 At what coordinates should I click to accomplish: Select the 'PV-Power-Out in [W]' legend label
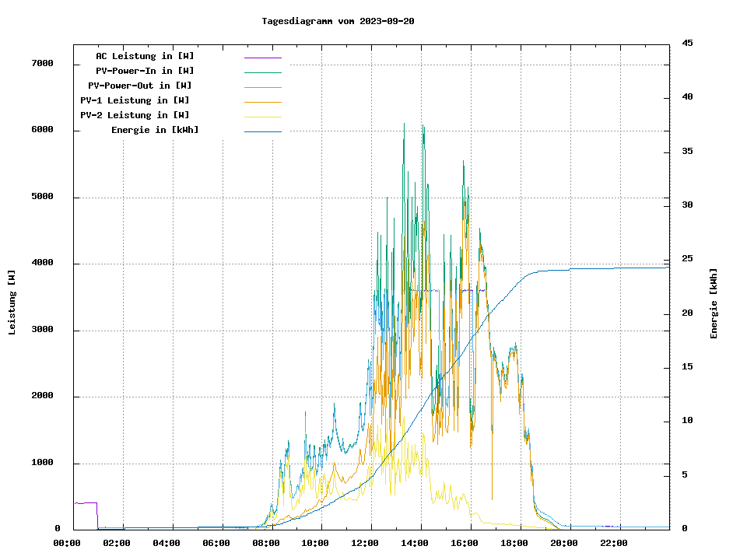pyautogui.click(x=139, y=86)
